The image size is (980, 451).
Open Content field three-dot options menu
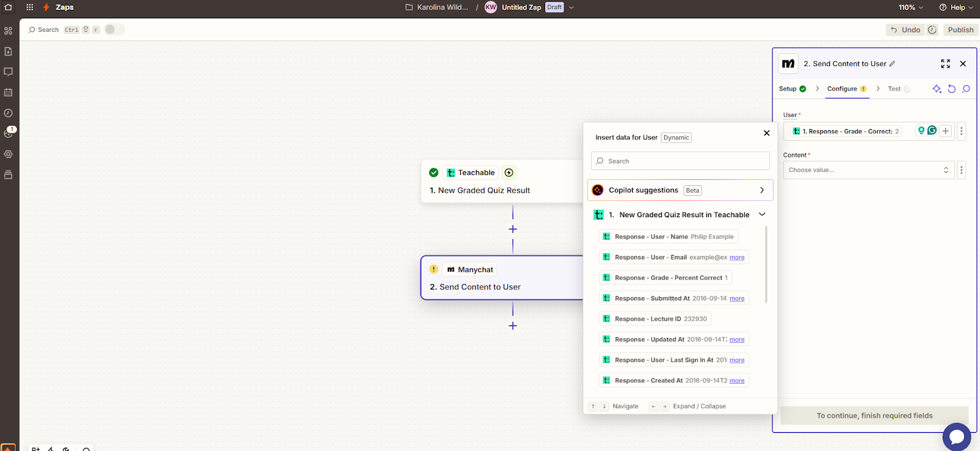(961, 170)
